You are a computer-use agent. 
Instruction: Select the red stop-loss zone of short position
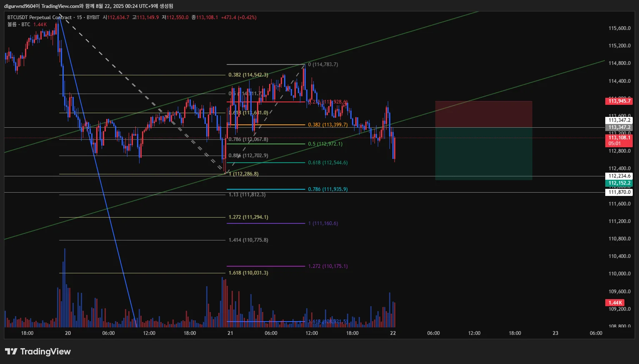[x=484, y=114]
